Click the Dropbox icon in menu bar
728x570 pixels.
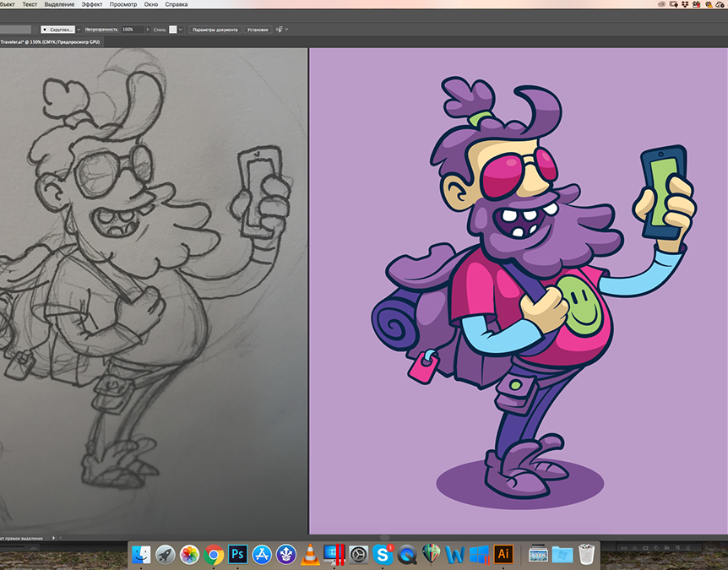[x=685, y=4]
